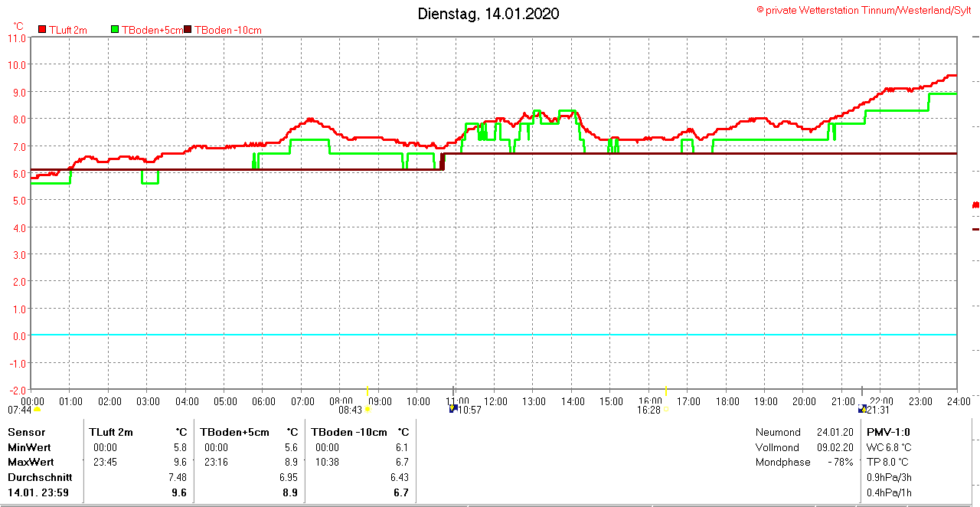This screenshot has height=507, width=980.
Task: Select the TBoden+5cm table column header
Action: 235,432
